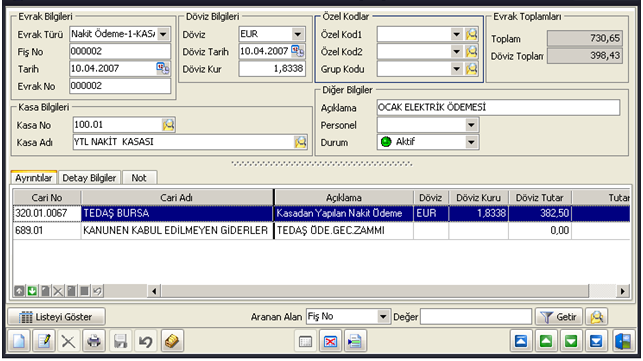Open the Kasa No lookup icon
The width and height of the screenshot is (643, 361).
pyautogui.click(x=168, y=125)
